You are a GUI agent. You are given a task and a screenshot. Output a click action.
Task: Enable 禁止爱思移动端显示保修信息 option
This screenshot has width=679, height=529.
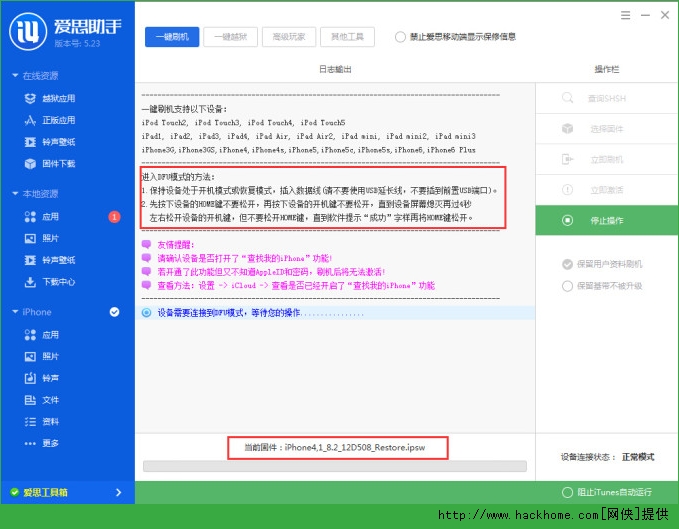click(401, 37)
